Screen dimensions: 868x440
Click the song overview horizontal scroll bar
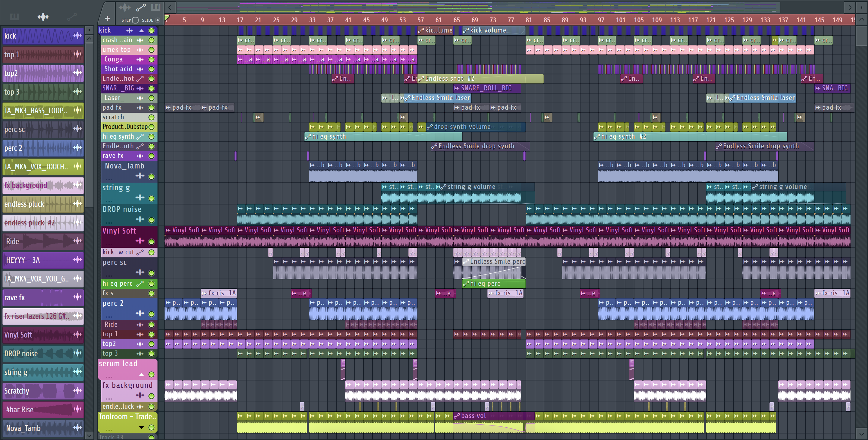pyautogui.click(x=479, y=7)
